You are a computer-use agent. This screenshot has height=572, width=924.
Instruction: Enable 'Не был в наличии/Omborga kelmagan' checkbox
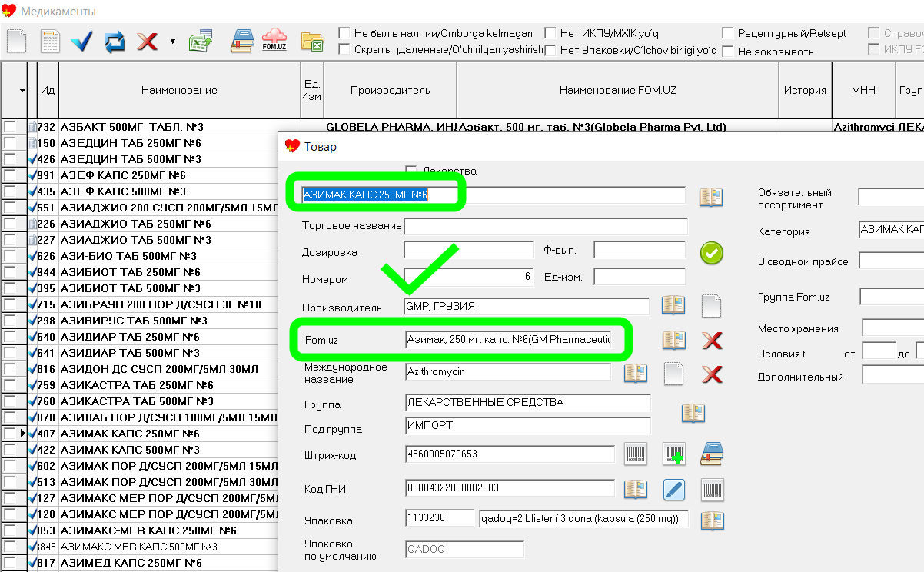[344, 33]
